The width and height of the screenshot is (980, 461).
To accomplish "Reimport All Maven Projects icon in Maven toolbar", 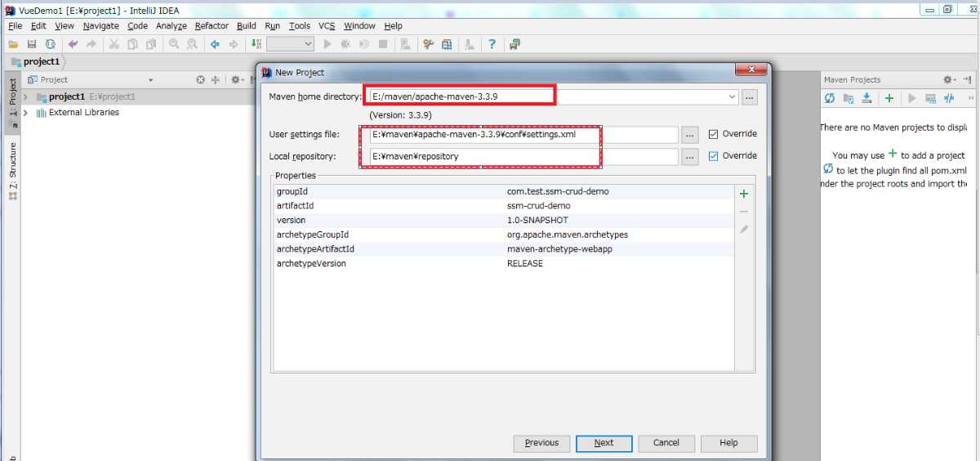I will pos(830,98).
